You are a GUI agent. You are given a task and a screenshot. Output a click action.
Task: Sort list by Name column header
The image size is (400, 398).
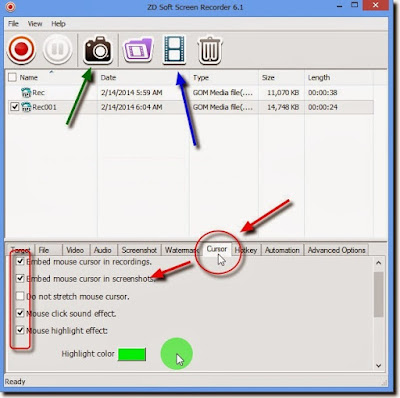click(x=28, y=77)
